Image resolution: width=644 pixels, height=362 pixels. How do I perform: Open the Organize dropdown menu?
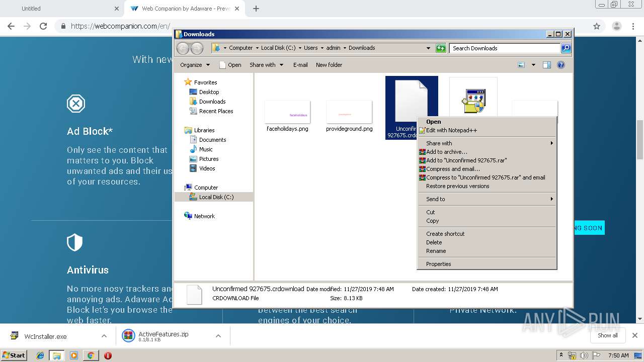[195, 65]
